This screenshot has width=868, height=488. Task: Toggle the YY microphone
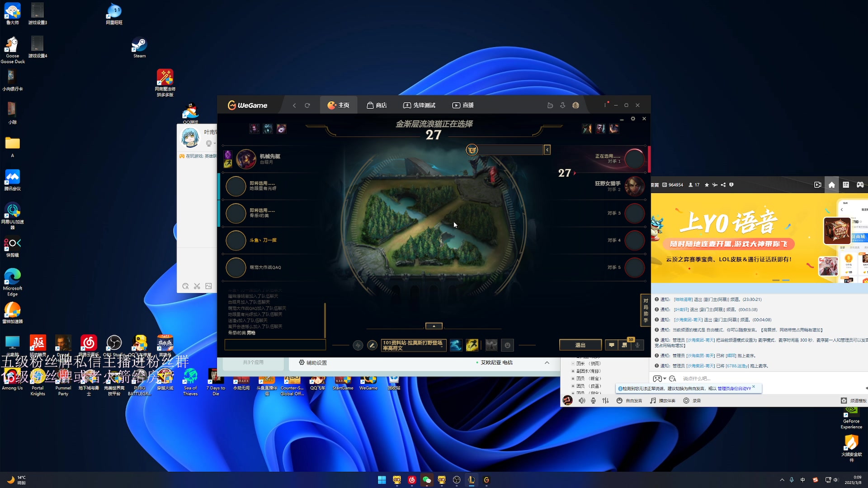(x=593, y=401)
